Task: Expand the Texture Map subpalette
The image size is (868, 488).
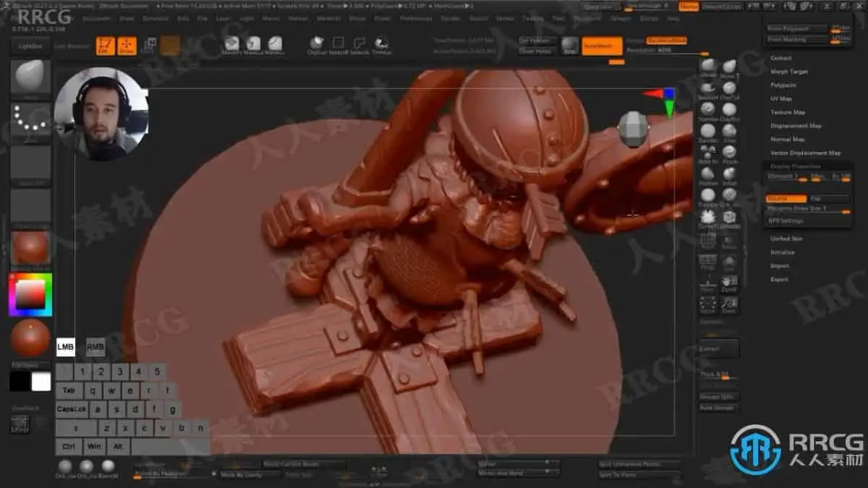Action: click(x=788, y=112)
